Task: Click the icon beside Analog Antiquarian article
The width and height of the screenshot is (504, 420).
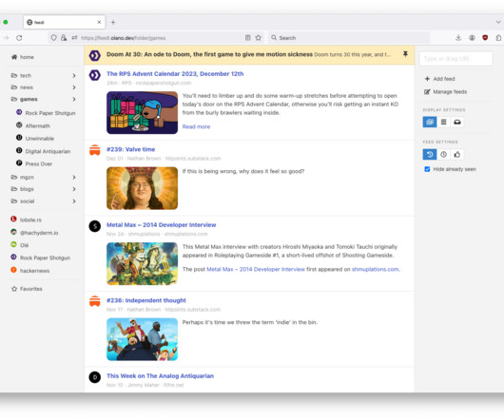Action: 95,377
